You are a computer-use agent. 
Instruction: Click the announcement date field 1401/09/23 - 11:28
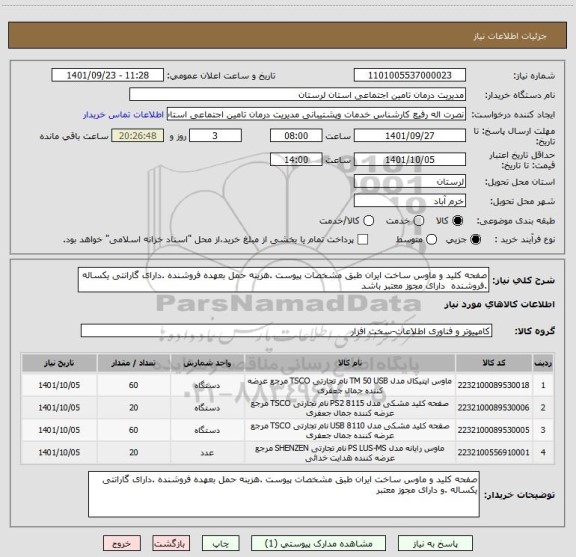coord(108,75)
